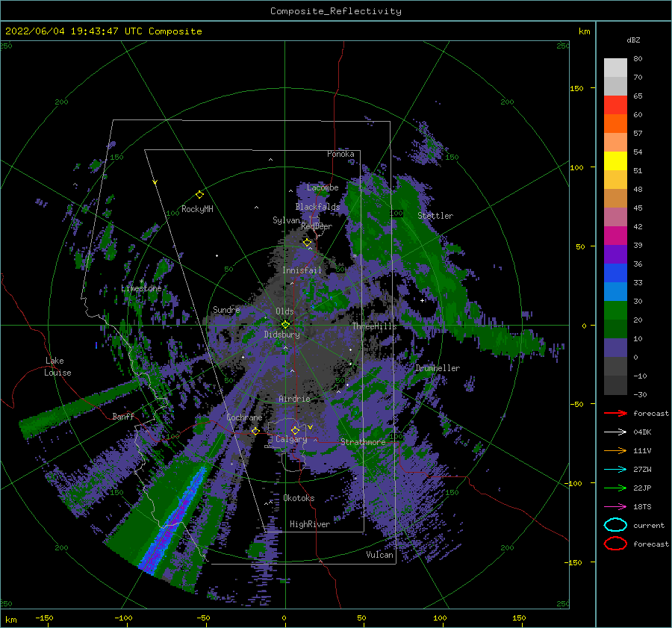Click the RedDeer city label
This screenshot has width=672, height=628.
point(317,226)
